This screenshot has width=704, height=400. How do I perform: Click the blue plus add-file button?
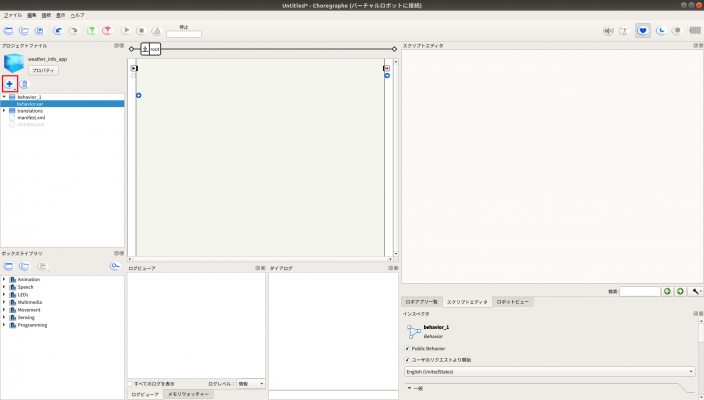point(10,84)
